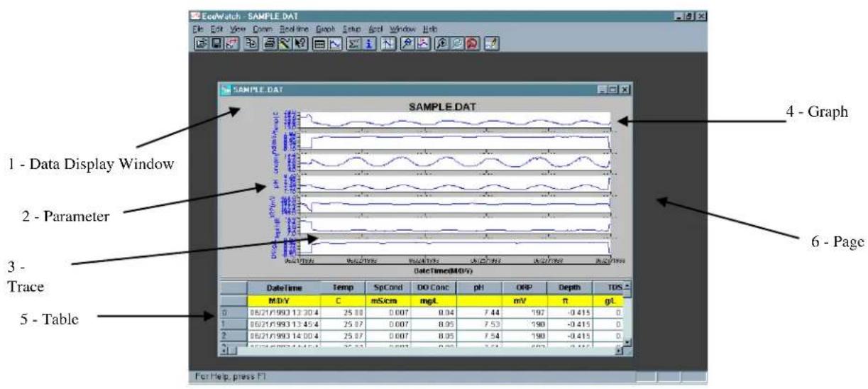
Task: Open the Edit menu
Action: pyautogui.click(x=217, y=29)
